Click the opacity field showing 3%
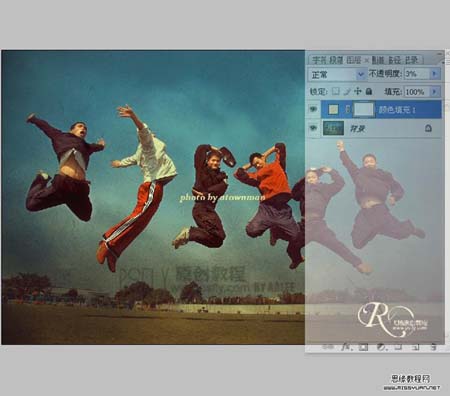This screenshot has width=450, height=396. (417, 74)
